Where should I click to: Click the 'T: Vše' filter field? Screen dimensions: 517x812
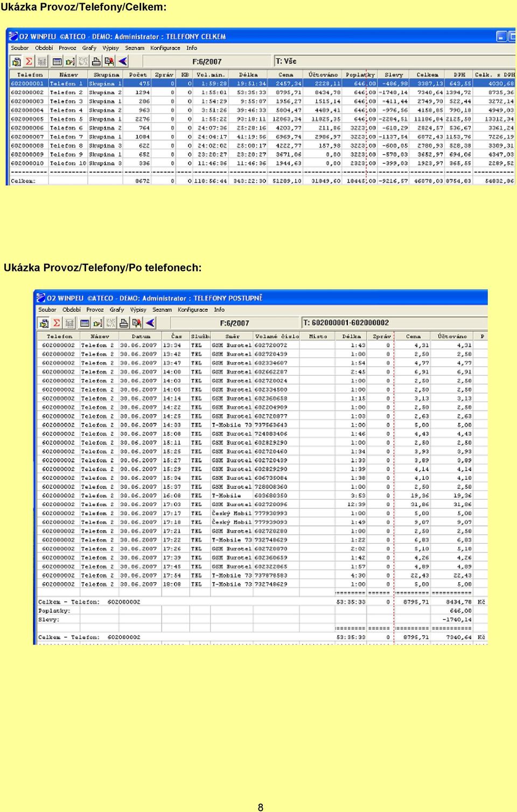click(395, 61)
